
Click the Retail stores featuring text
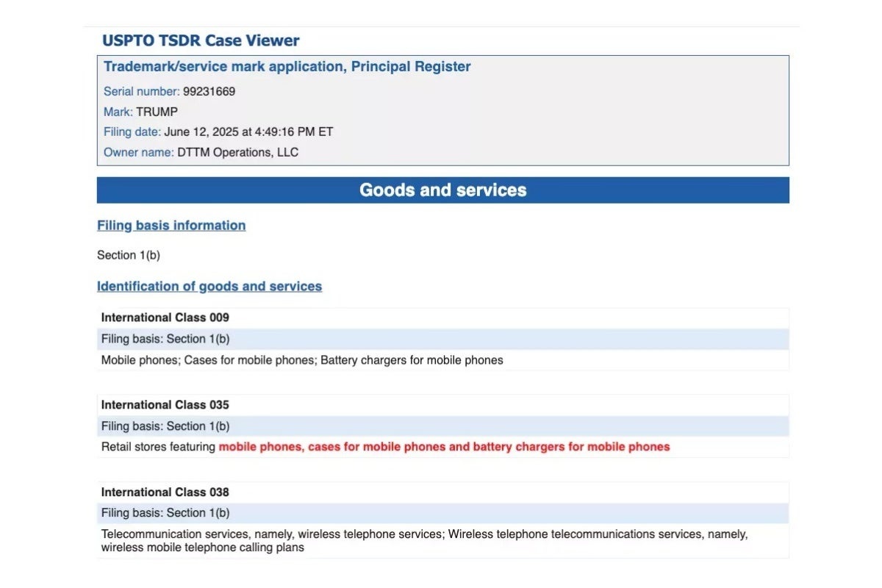[x=159, y=447]
